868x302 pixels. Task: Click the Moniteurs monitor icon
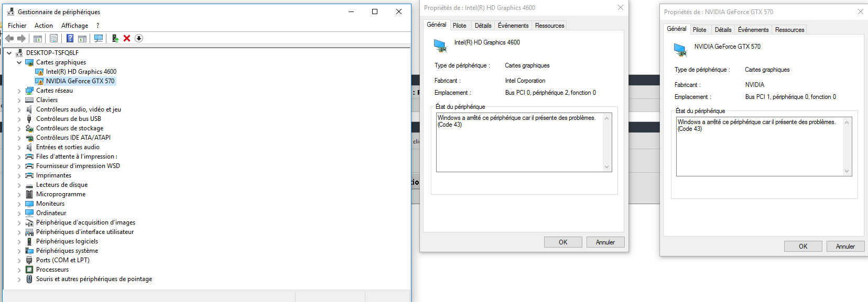point(29,204)
